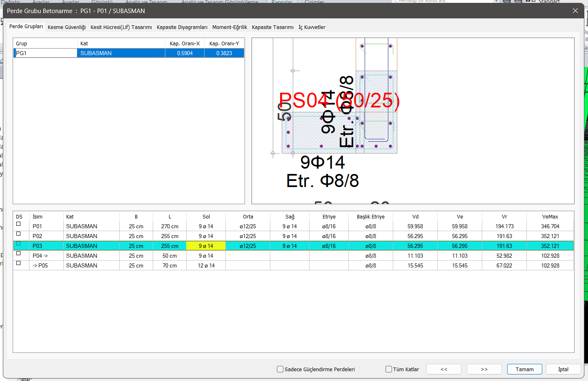Open the Kapasite Tasarımı tab
This screenshot has width=588, height=381.
click(x=273, y=27)
